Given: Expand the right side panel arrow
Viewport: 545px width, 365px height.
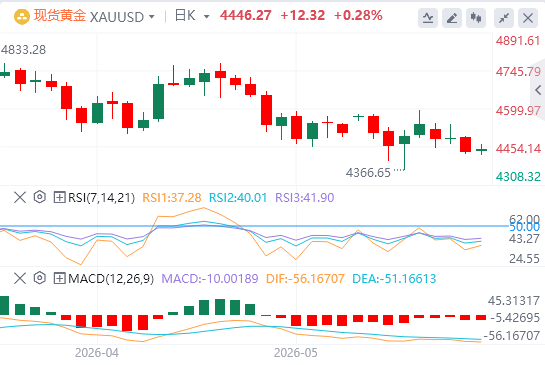Looking at the screenshot, I should click(538, 90).
